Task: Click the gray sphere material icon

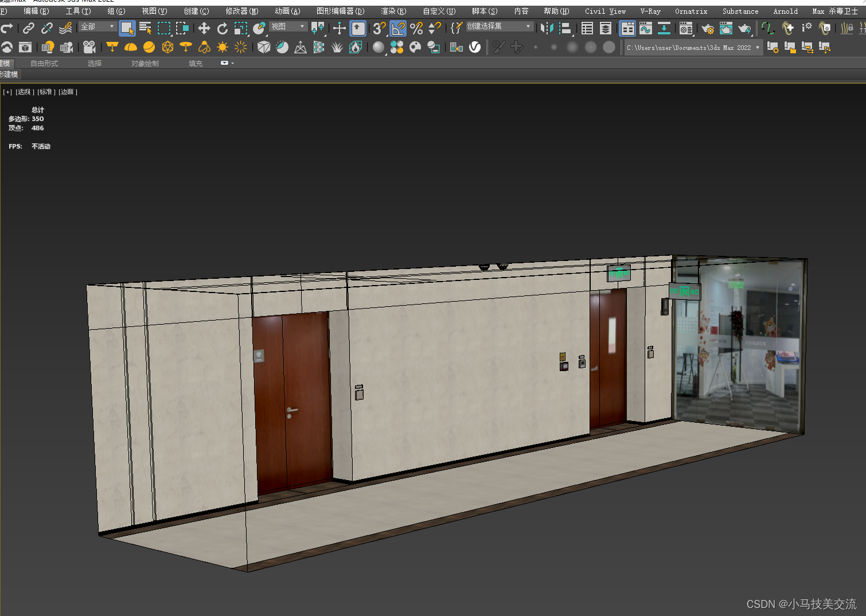Action: [379, 47]
